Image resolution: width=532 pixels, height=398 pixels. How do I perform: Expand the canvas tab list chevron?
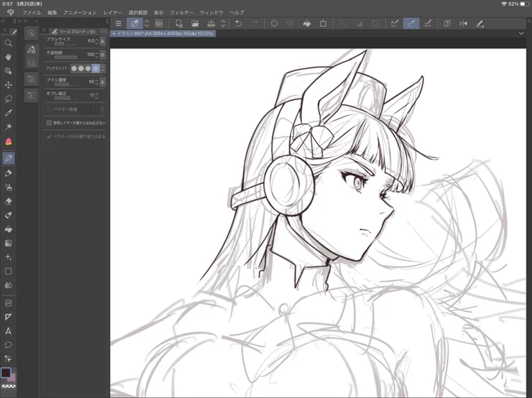coord(521,33)
